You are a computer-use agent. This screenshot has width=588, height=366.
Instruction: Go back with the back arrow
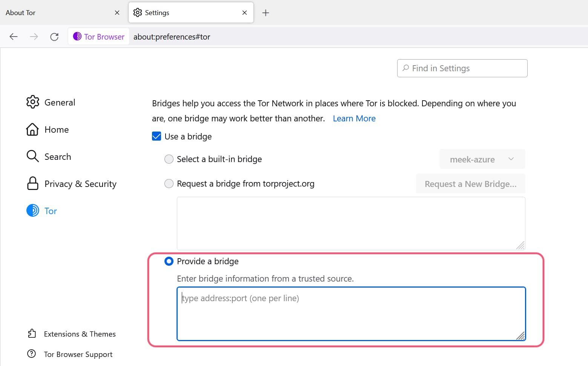click(x=14, y=37)
